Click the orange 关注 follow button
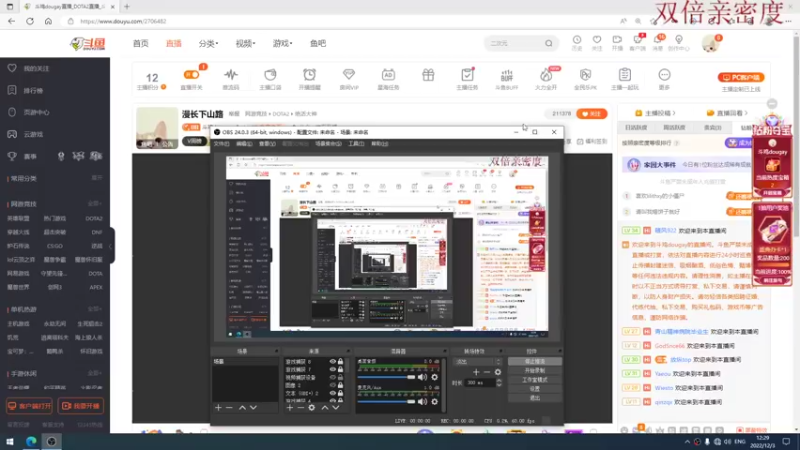 [x=592, y=114]
